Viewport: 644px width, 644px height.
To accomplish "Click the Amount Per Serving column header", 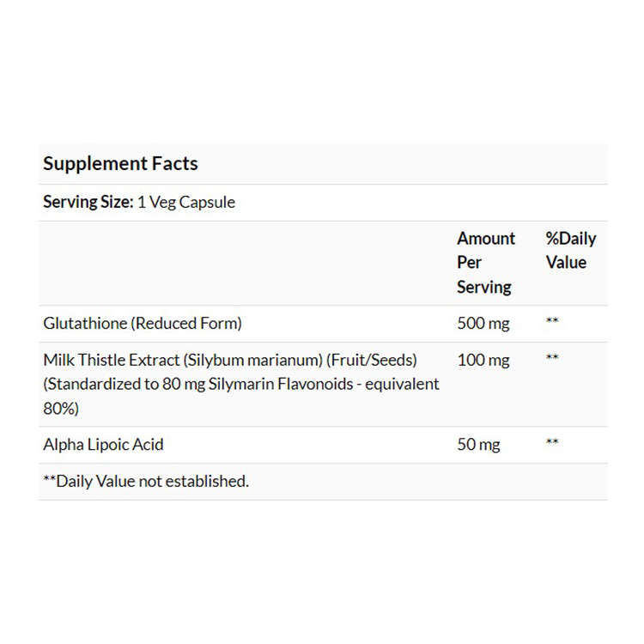I will click(486, 262).
